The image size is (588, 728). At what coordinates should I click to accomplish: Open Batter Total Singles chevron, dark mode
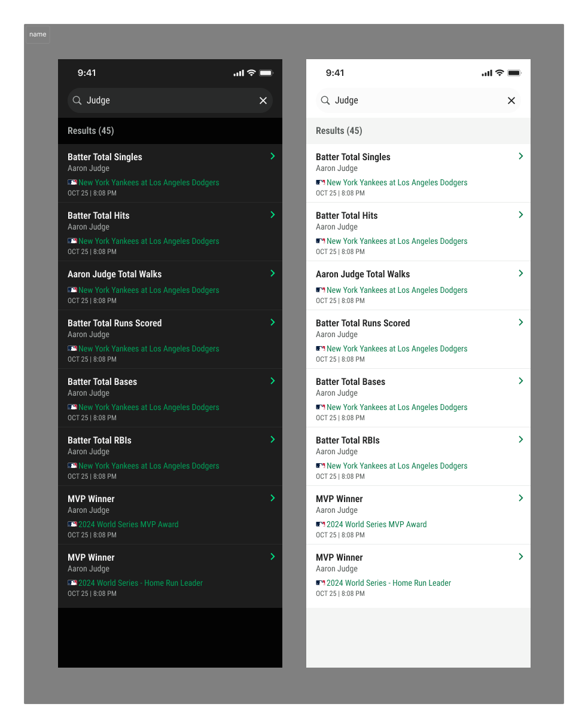click(x=273, y=156)
